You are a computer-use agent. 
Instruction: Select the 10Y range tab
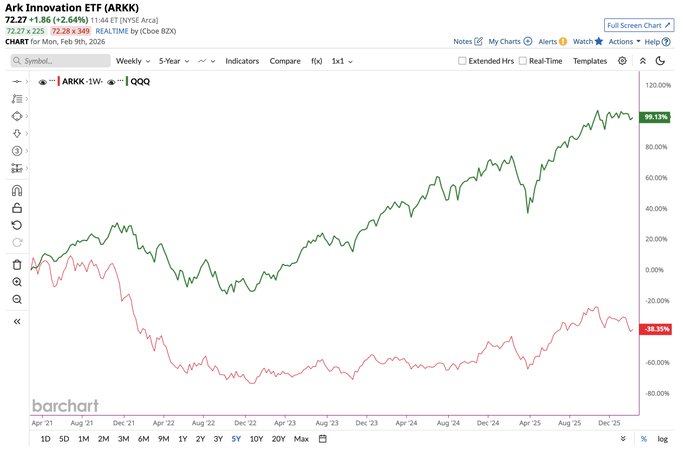point(257,439)
